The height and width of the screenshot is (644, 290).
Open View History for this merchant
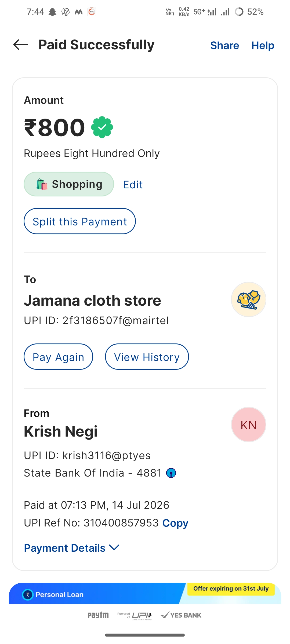pos(147,357)
